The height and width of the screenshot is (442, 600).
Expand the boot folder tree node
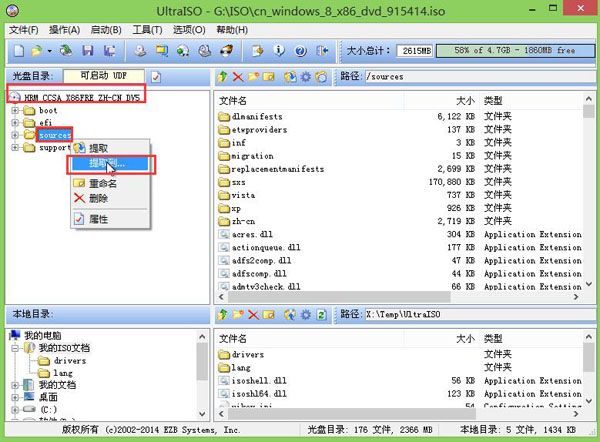(15, 111)
